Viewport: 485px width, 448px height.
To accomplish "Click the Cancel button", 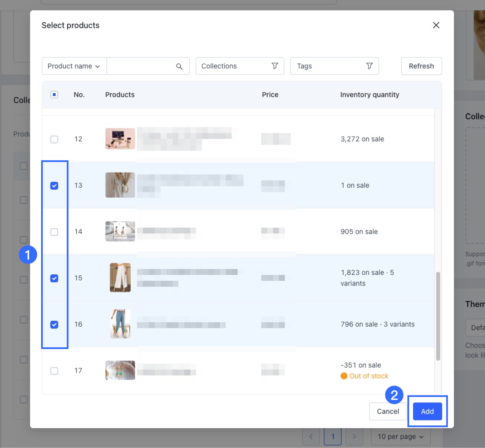I will 388,411.
